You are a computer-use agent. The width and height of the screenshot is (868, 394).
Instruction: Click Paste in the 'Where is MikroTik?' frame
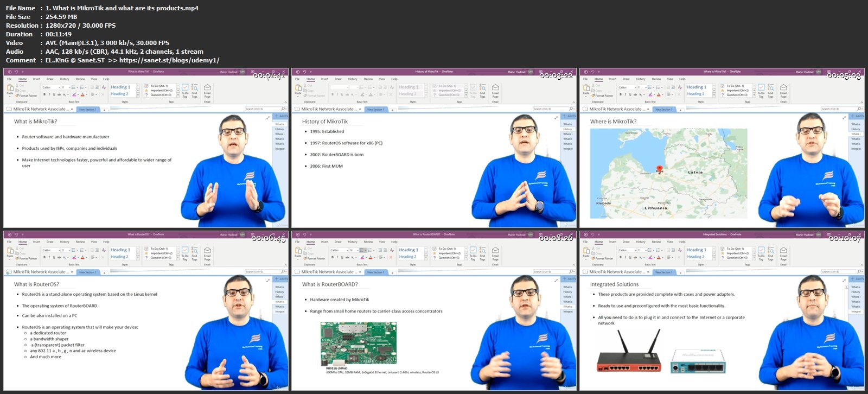tap(586, 90)
